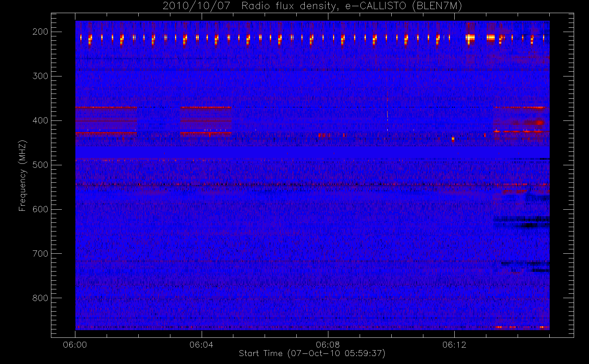Click the 'Frequency (MHz)' axis label
Image resolution: width=589 pixels, height=364 pixels.
coord(23,175)
